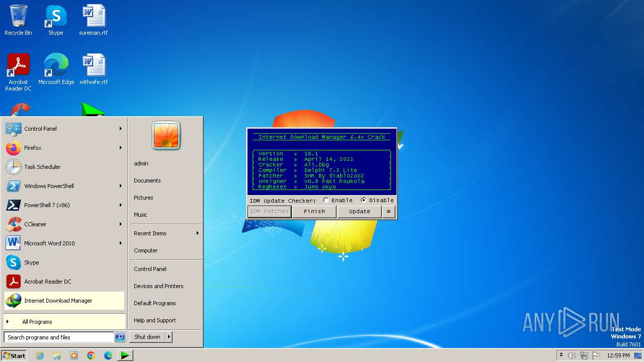Launch Windows PowerShell from Start menu
The height and width of the screenshot is (362, 644).
[x=64, y=186]
